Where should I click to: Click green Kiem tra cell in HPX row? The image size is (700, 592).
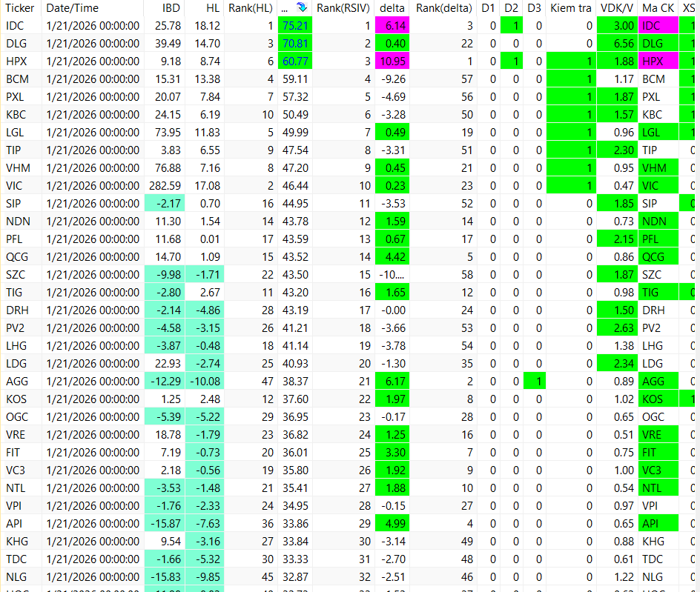click(572, 61)
